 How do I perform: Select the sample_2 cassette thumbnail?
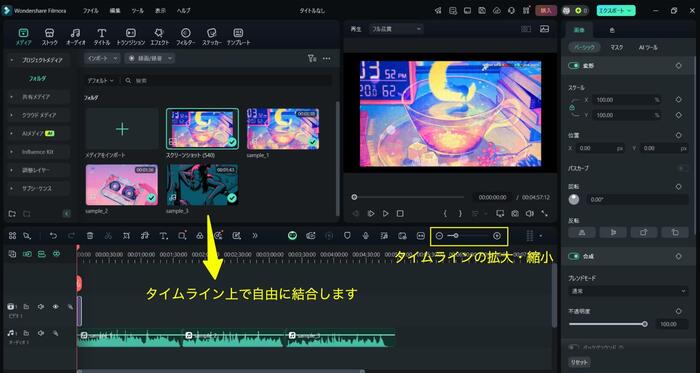[121, 185]
